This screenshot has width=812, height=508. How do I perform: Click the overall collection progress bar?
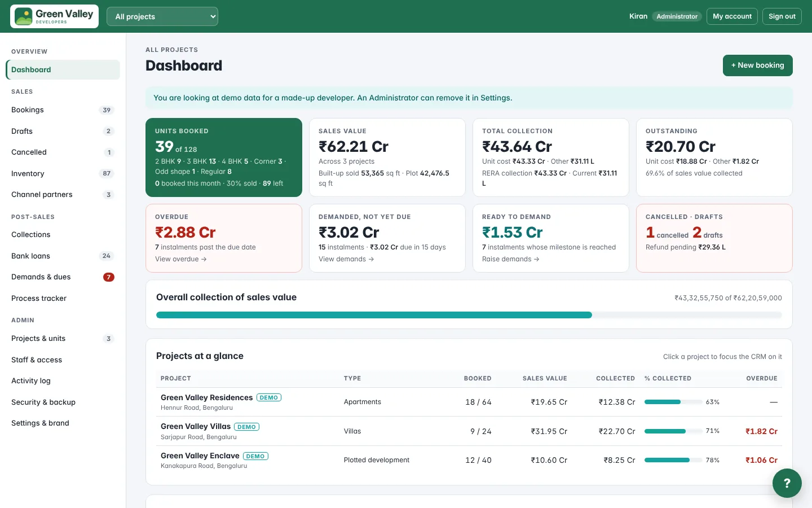point(469,315)
